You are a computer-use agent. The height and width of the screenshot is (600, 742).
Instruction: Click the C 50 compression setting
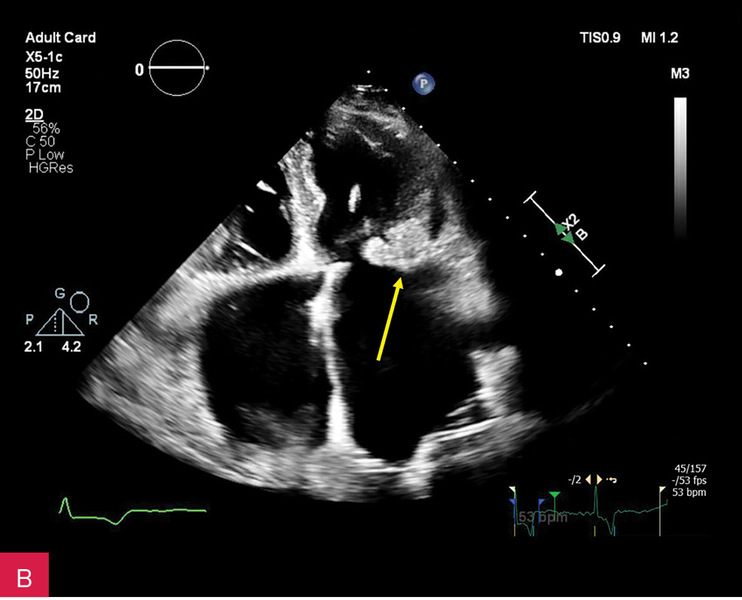42,142
